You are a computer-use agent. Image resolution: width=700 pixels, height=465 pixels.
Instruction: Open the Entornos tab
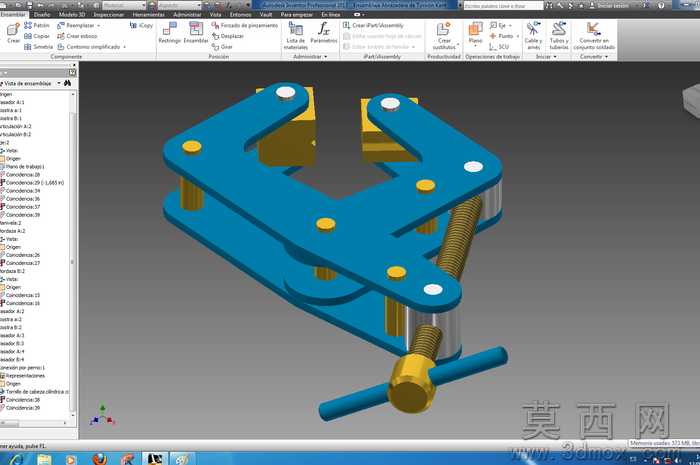point(241,15)
